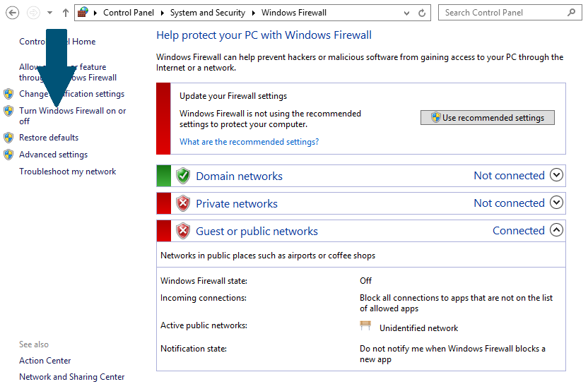Click the red shield beside Private networks

tap(183, 203)
